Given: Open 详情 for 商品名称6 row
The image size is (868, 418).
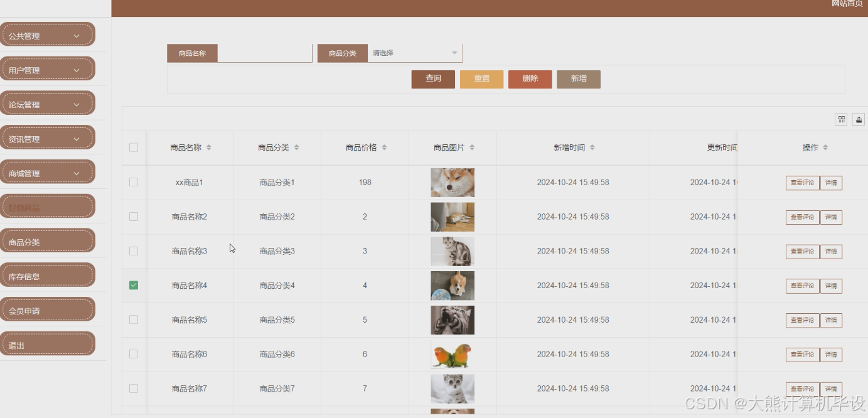Looking at the screenshot, I should point(831,355).
